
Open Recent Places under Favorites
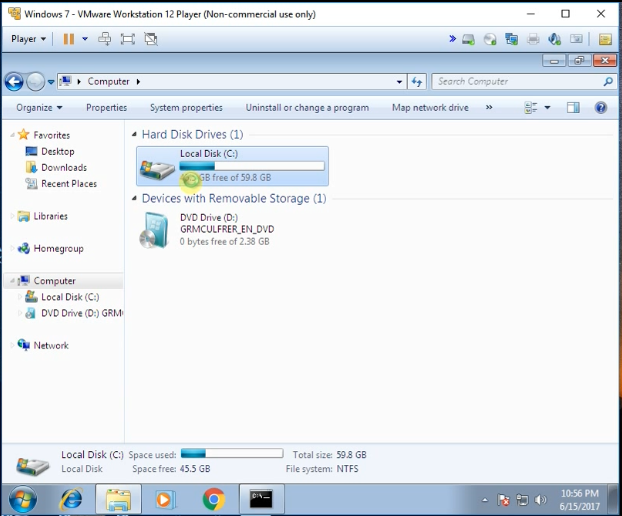(x=69, y=184)
